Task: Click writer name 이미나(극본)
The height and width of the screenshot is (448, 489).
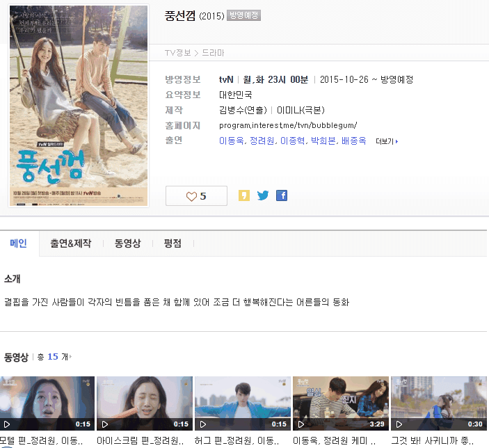Action: [300, 110]
